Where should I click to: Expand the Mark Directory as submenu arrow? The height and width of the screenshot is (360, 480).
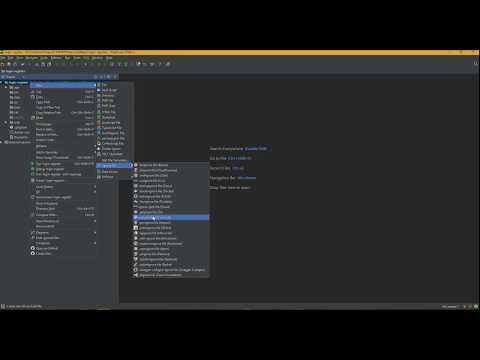coord(95,221)
